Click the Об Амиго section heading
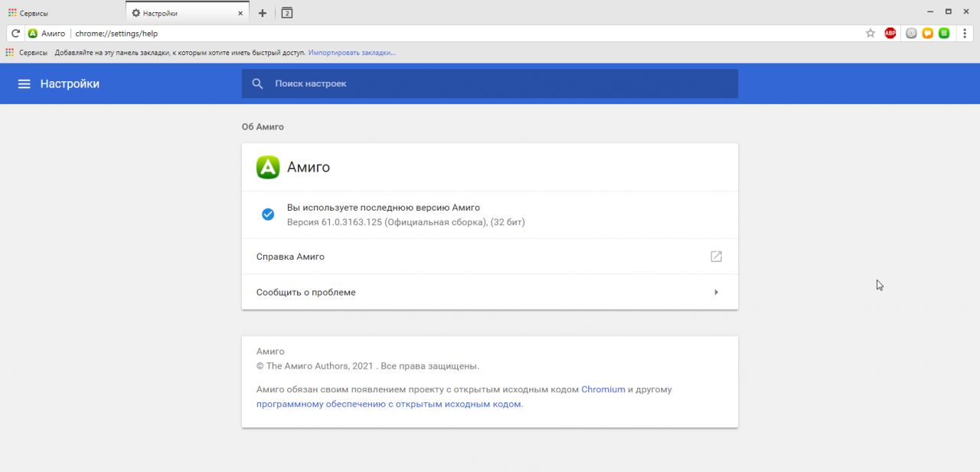The height and width of the screenshot is (472, 980). point(263,126)
